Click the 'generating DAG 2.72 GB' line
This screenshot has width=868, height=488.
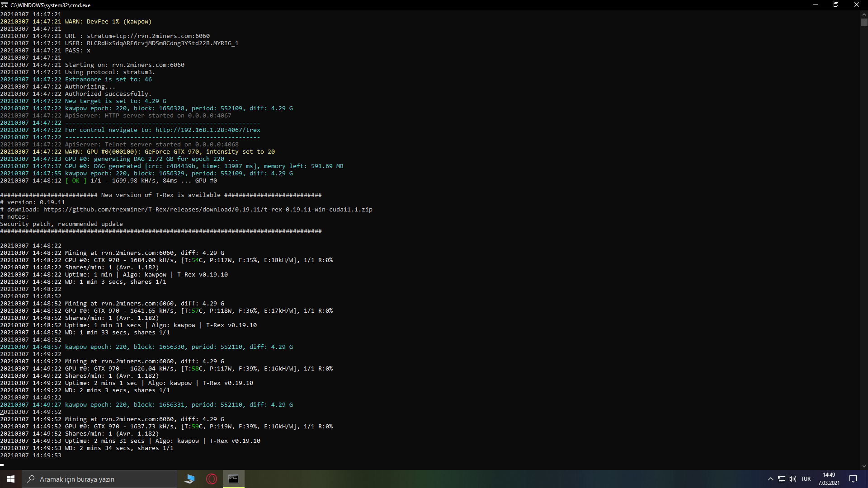coord(119,159)
